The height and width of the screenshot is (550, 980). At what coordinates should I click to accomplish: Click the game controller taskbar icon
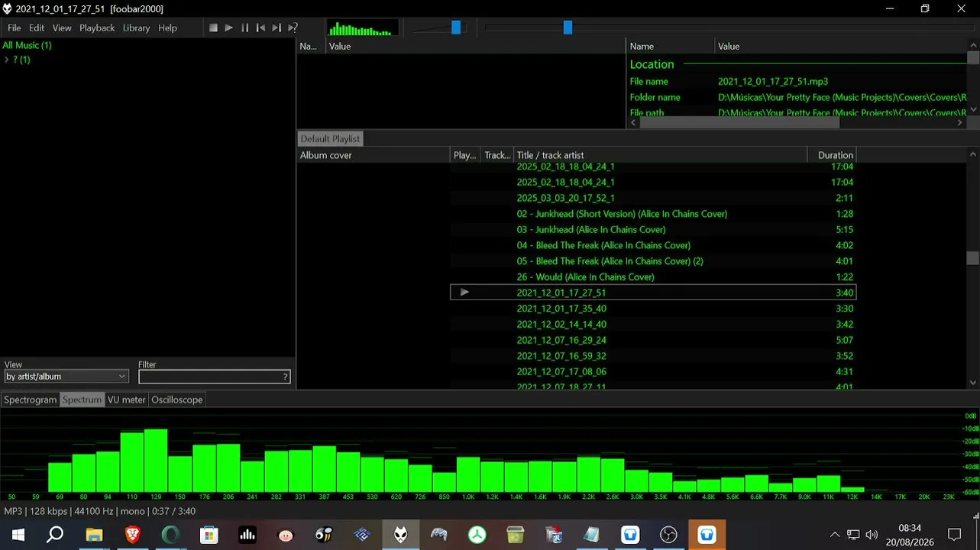click(x=438, y=535)
